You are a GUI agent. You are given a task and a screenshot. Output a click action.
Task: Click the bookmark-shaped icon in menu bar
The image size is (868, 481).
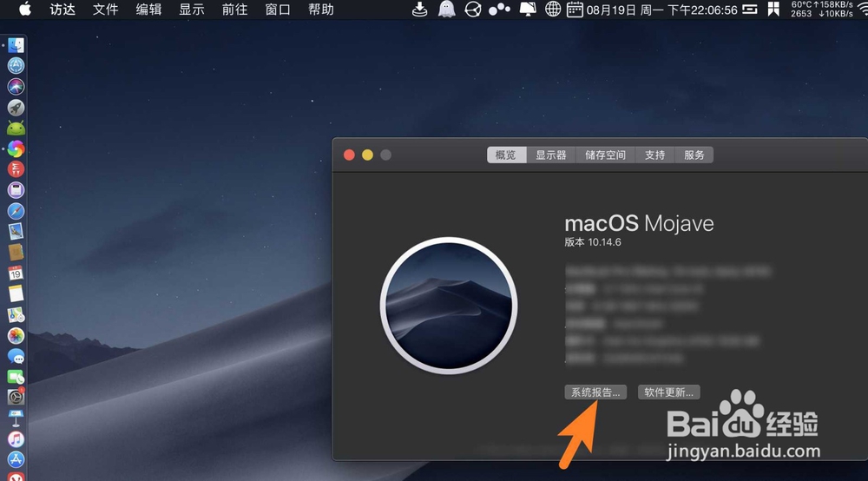pos(773,10)
